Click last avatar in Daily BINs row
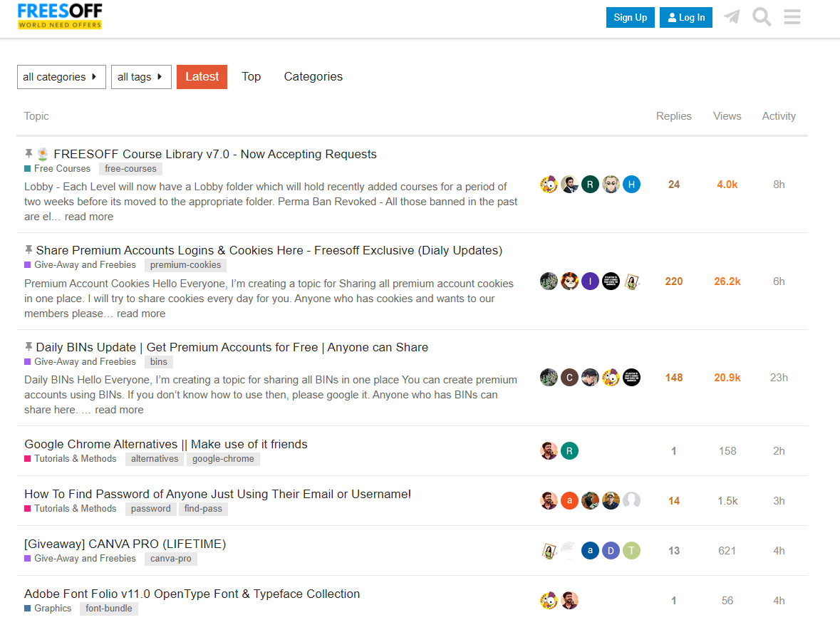Viewport: 840px width, 620px height. tap(631, 378)
